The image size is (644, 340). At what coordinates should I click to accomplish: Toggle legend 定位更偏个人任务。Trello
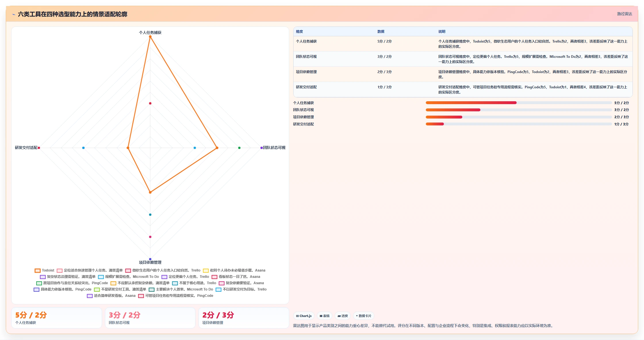185,277
